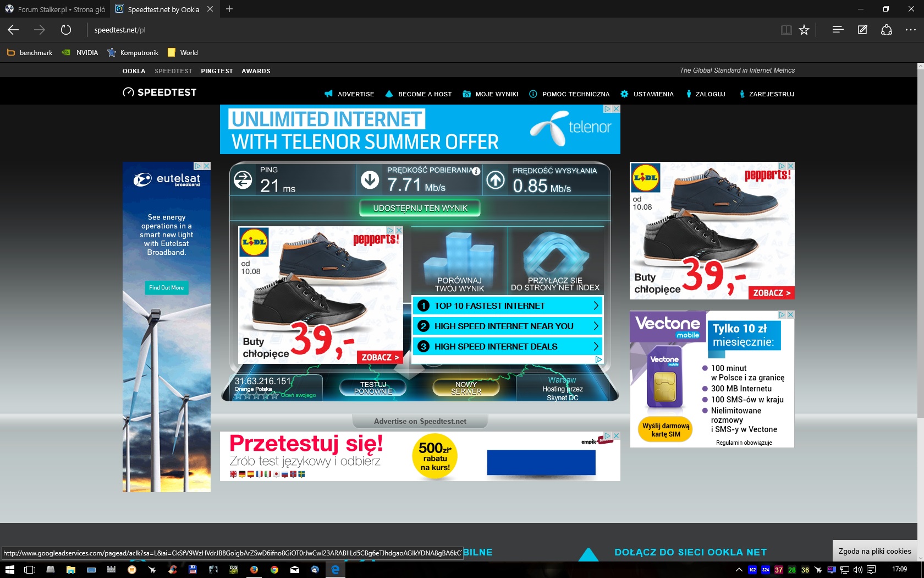Open the NVIDIA favorites bookmark
This screenshot has height=578, width=924.
[x=80, y=53]
